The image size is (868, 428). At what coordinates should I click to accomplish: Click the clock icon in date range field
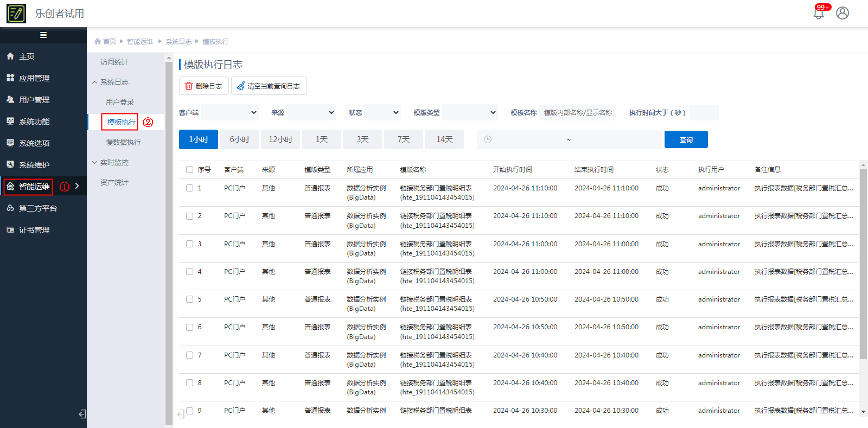point(488,139)
